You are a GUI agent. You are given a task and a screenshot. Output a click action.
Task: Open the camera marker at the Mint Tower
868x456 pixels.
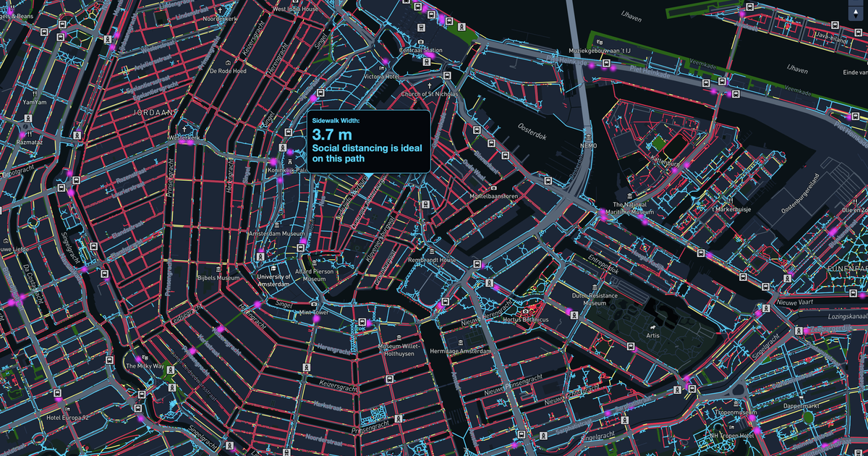click(314, 304)
